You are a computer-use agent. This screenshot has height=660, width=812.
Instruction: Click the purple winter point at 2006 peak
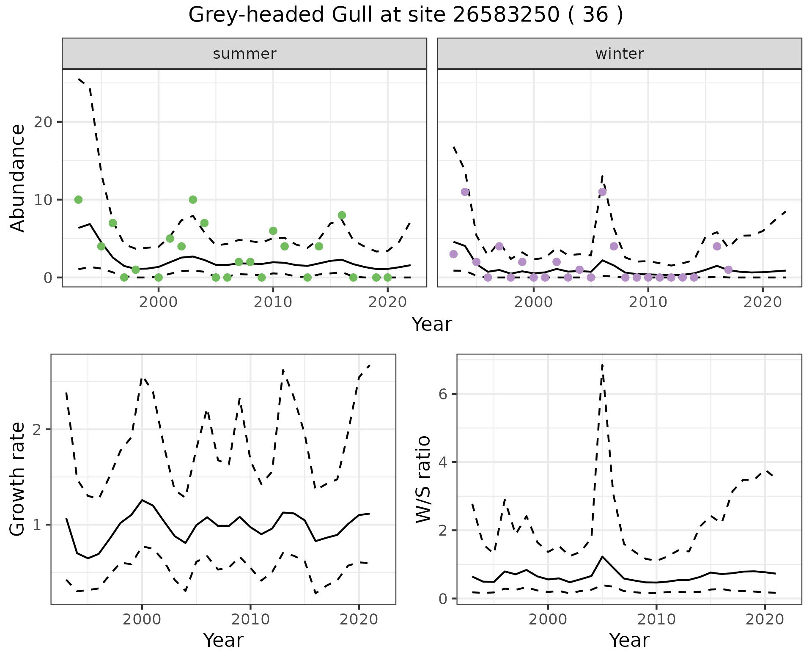pos(602,192)
